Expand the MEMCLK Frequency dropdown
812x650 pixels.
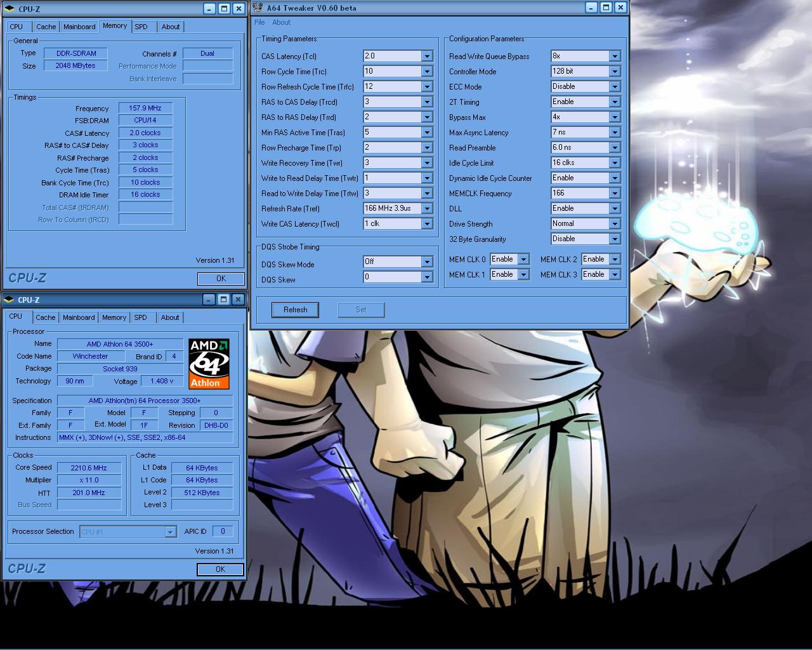pyautogui.click(x=615, y=193)
